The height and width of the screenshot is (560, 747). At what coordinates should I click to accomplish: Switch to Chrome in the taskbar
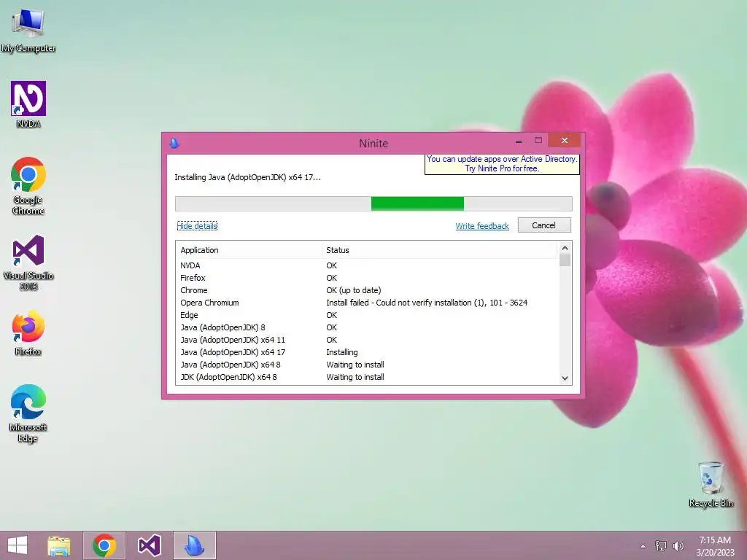(x=104, y=545)
